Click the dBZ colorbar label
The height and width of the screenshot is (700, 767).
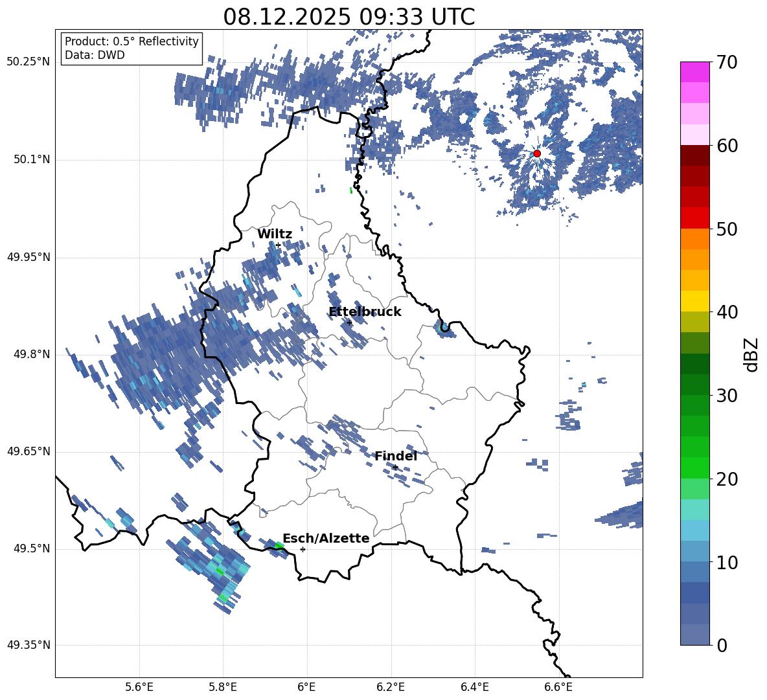pyautogui.click(x=752, y=355)
